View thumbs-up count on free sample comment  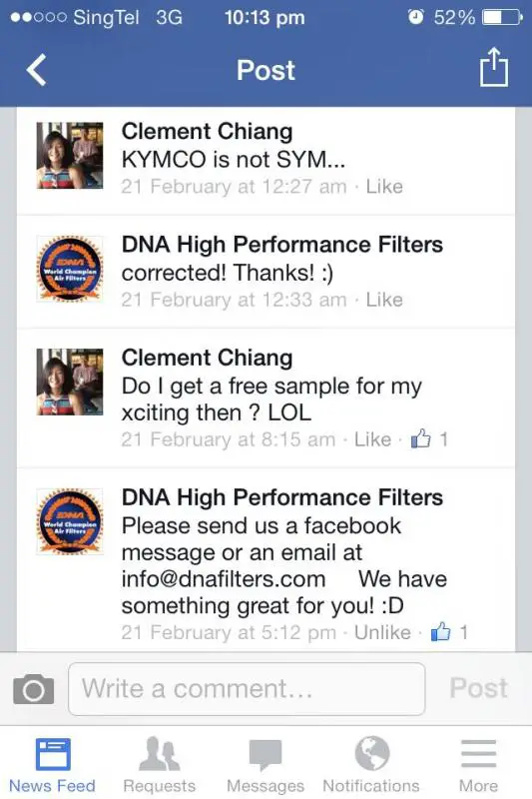coord(429,438)
